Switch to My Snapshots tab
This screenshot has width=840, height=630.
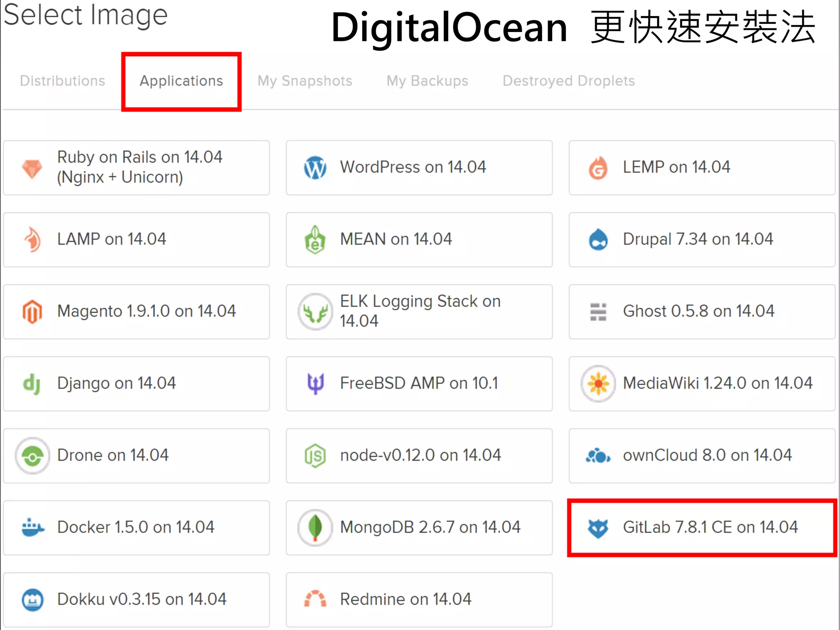coord(305,81)
